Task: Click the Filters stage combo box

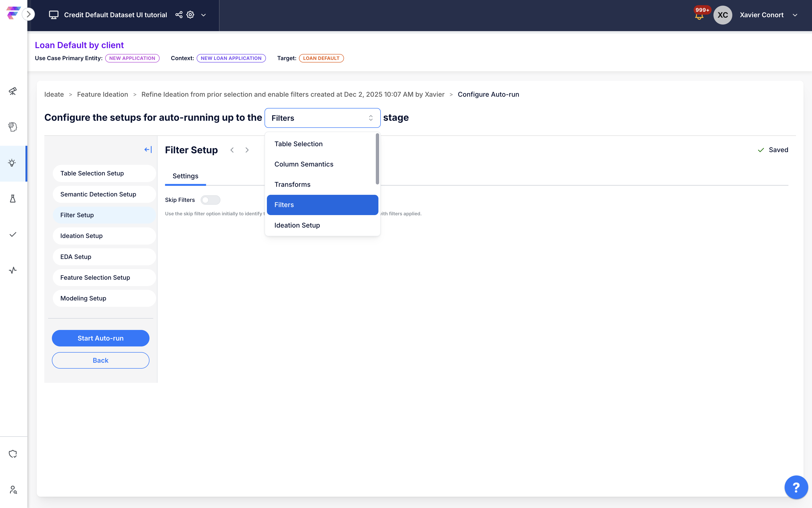Action: click(322, 118)
